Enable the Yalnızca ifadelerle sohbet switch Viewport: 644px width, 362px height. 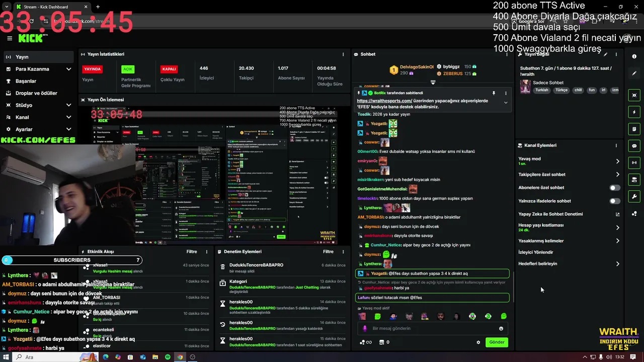pos(615,201)
